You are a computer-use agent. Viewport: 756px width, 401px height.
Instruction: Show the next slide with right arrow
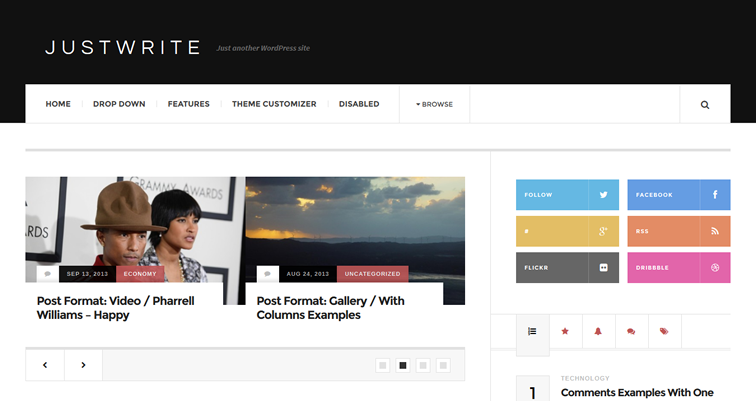tap(83, 365)
